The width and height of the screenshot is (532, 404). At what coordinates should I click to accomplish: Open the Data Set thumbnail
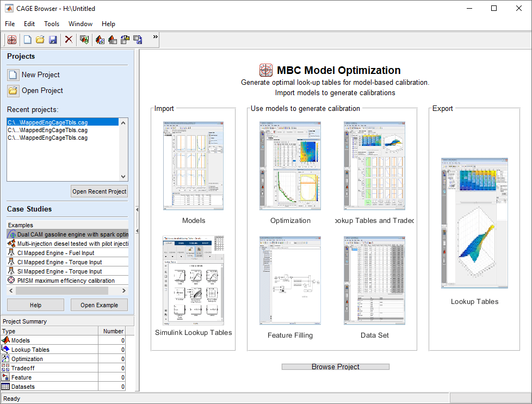click(374, 280)
